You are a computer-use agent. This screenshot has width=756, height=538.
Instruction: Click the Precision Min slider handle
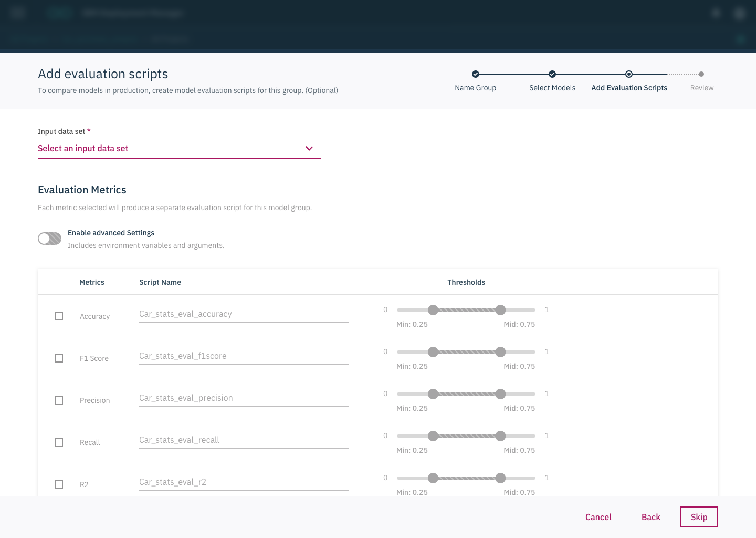(433, 394)
